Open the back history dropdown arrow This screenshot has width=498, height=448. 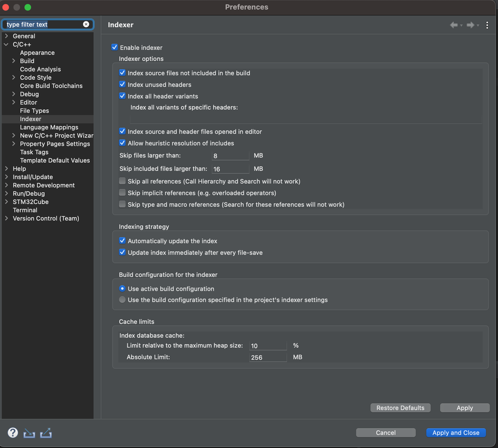(x=462, y=25)
